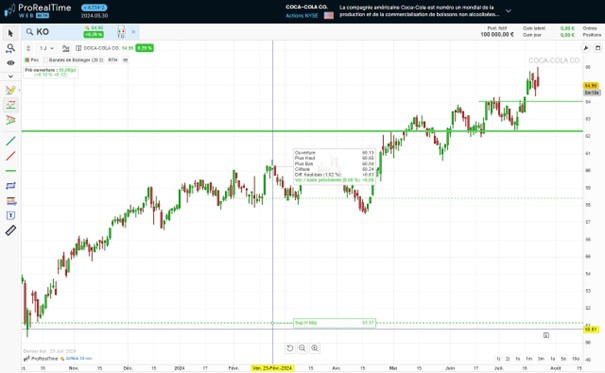Click the yellow 50.81 price label on axis
605x373 pixels.
(591, 329)
